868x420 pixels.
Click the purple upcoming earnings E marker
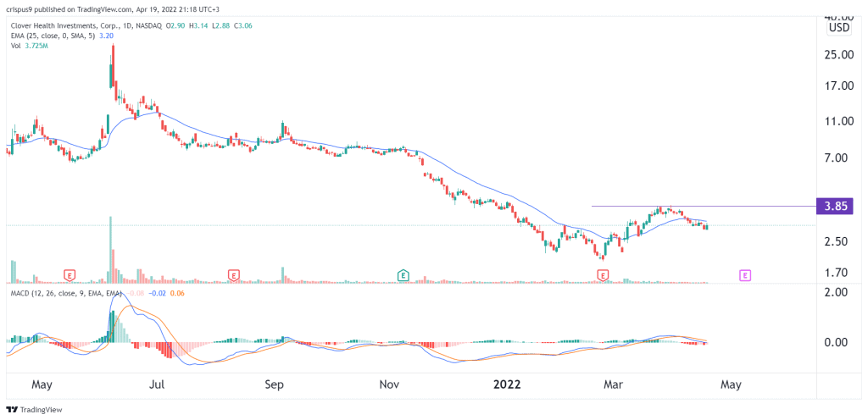[746, 274]
